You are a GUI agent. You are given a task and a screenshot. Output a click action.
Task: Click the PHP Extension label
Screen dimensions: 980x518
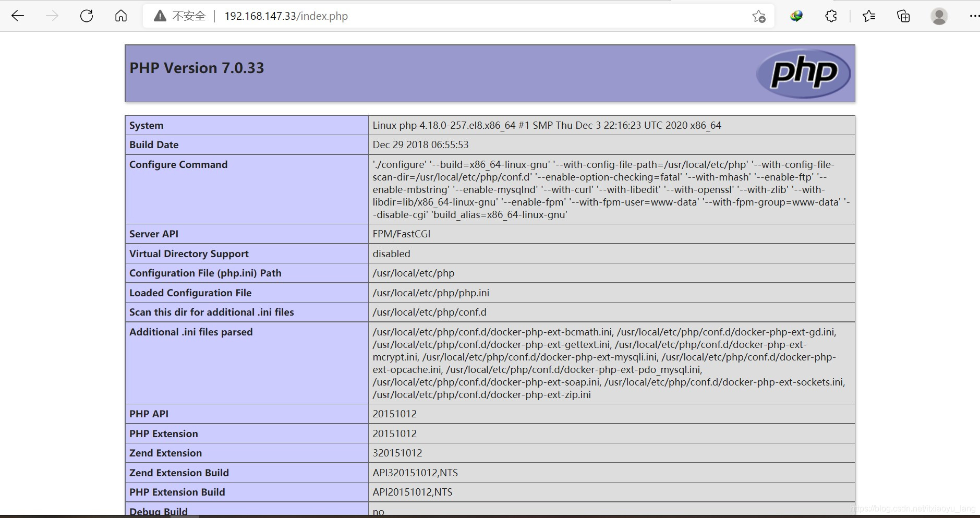[x=164, y=433]
